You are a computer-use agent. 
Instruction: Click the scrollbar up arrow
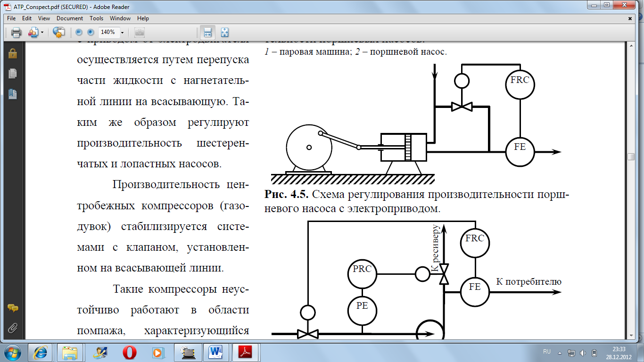coord(631,46)
